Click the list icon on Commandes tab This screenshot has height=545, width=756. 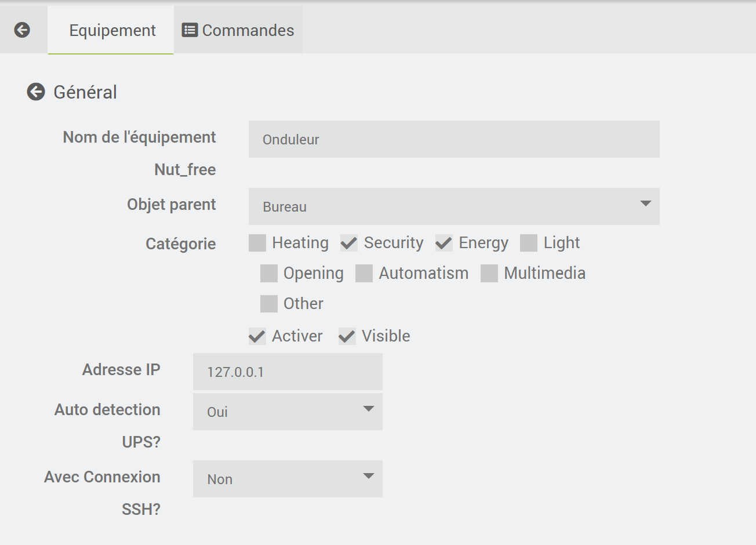(x=190, y=30)
